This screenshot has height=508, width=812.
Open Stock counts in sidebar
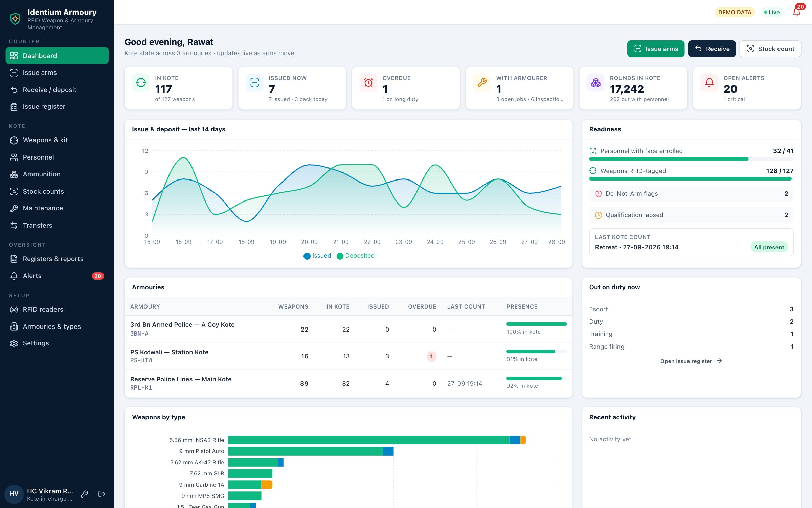(x=57, y=191)
